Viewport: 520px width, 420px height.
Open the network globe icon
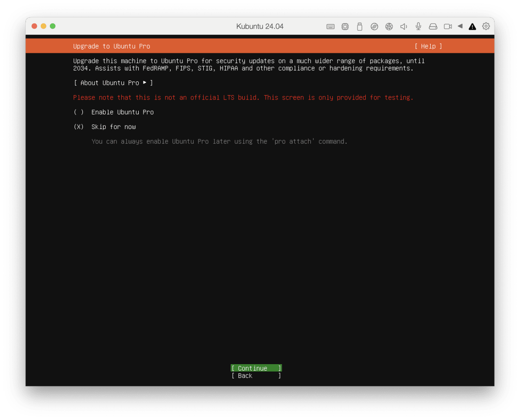coord(389,26)
